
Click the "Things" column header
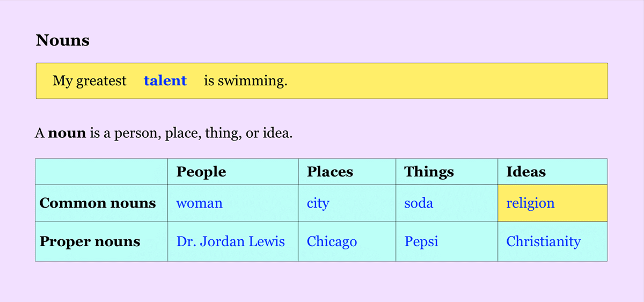tap(429, 172)
